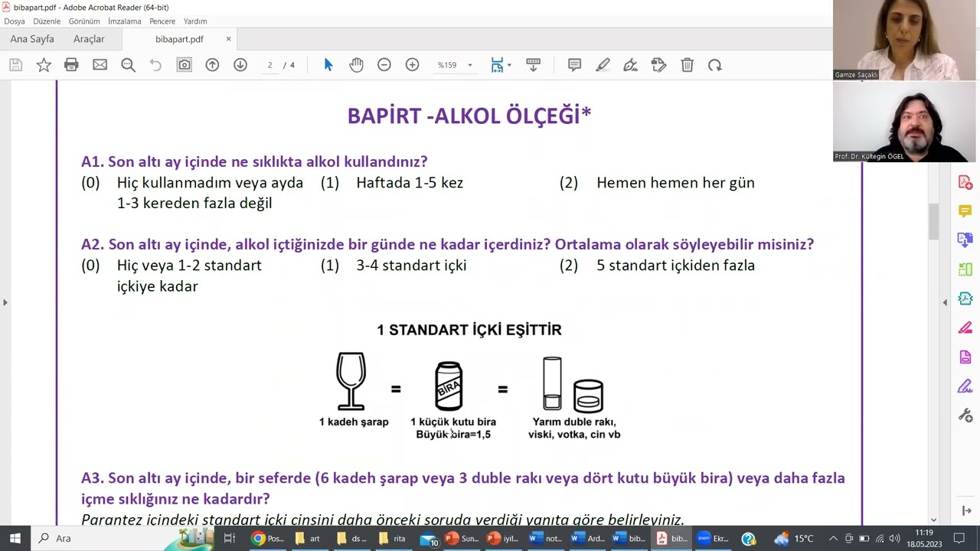The width and height of the screenshot is (980, 551).
Task: Click answer text 'Hemen hemen her gün'
Action: coord(675,183)
